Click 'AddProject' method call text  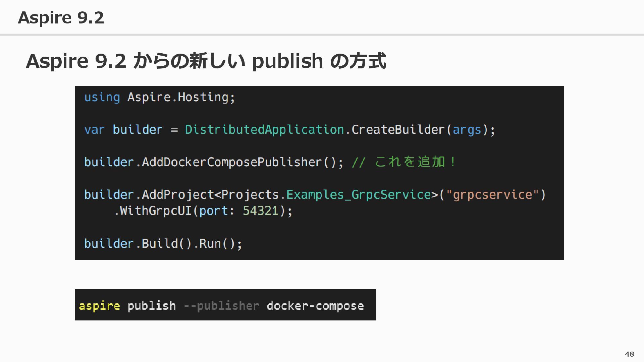pyautogui.click(x=178, y=195)
